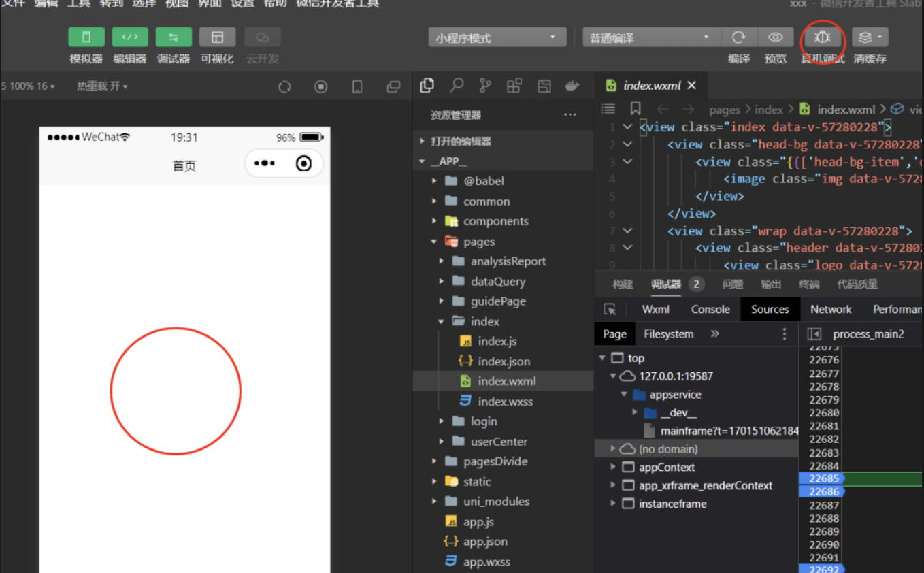Click the 清缓存 layers icon

(x=870, y=37)
